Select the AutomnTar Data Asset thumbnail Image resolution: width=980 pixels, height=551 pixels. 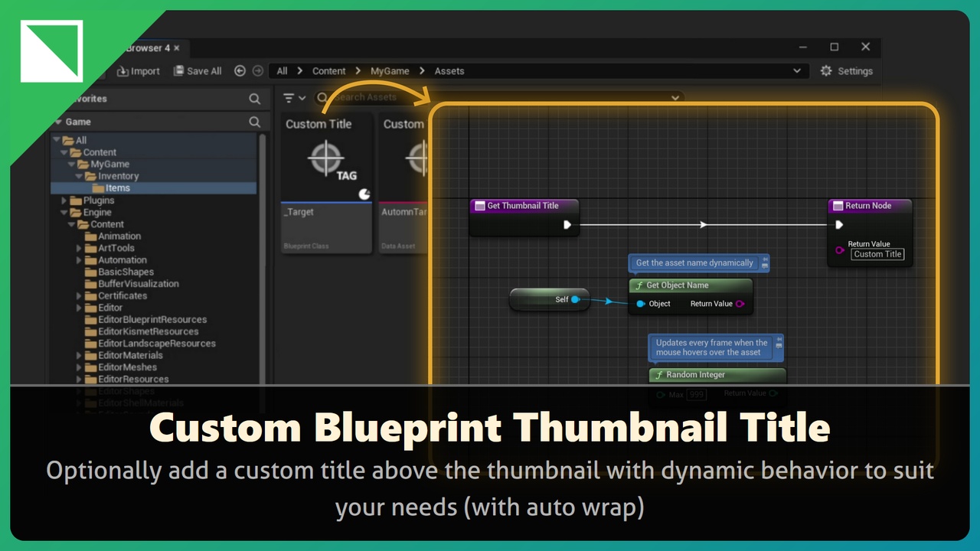404,184
